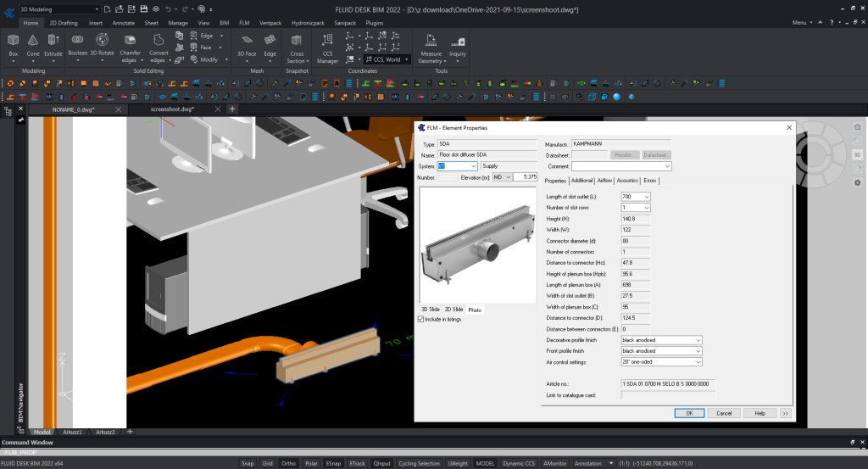Expand Decorative profile finish dropdown
The width and height of the screenshot is (868, 469).
point(661,340)
